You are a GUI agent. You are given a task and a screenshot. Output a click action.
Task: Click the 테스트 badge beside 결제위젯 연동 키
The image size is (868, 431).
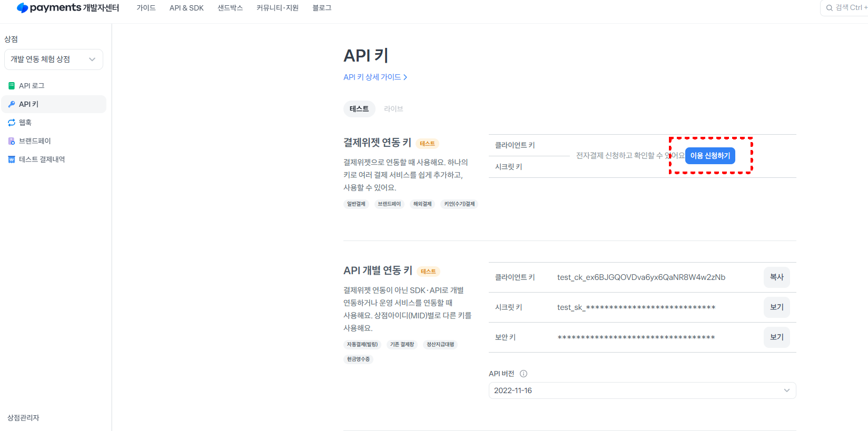coord(427,144)
